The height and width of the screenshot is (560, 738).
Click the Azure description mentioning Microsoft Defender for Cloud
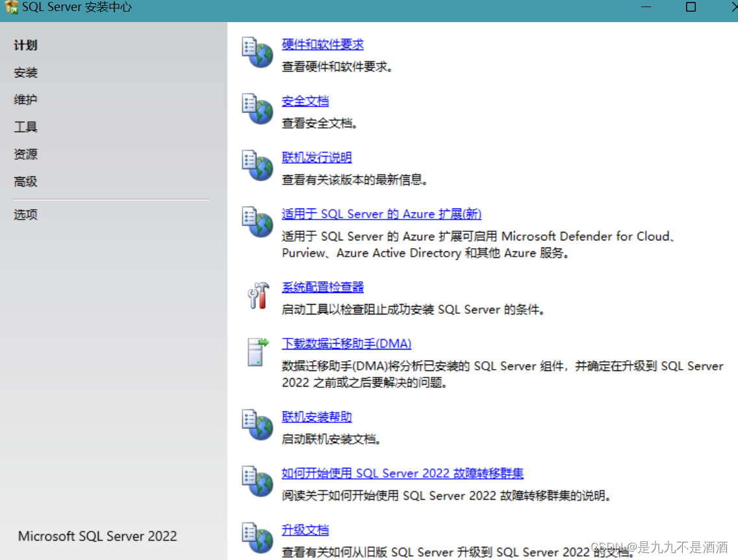(x=479, y=245)
